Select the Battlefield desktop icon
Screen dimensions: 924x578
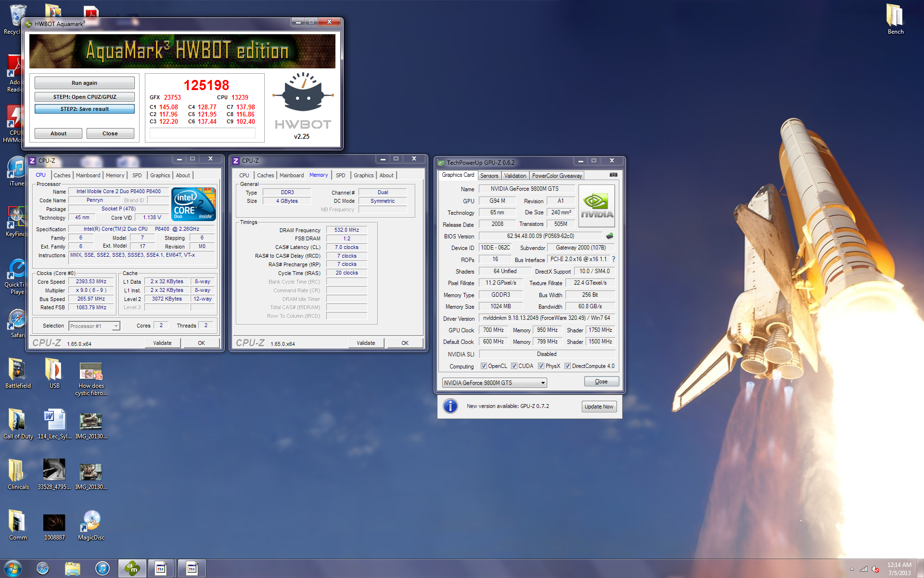[18, 373]
